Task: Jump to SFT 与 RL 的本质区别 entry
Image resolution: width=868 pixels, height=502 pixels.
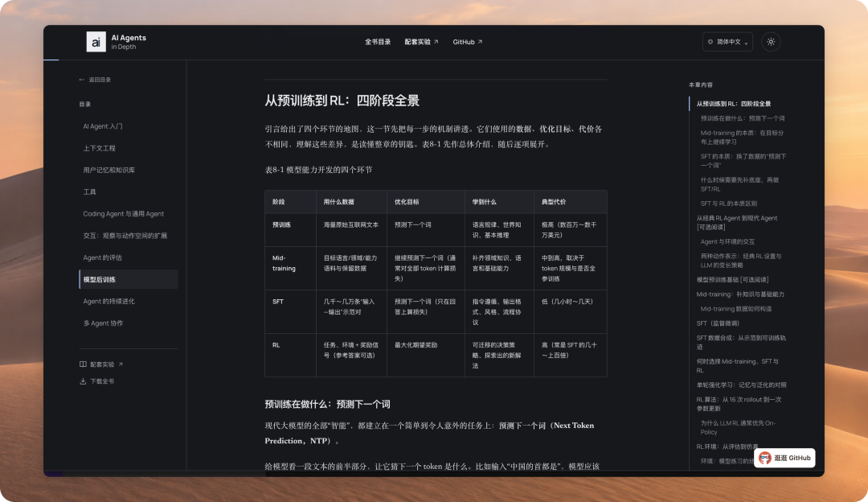Action: click(x=728, y=204)
